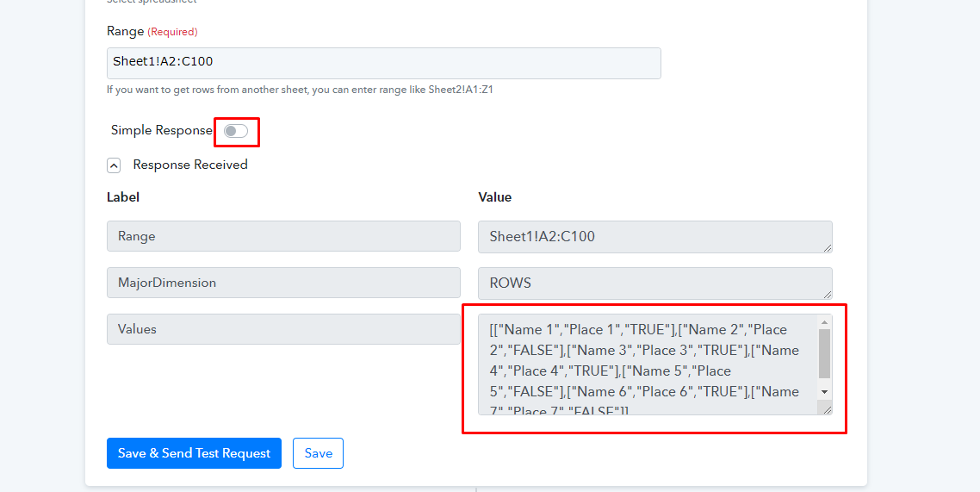The width and height of the screenshot is (980, 492).
Task: Click the outlined Save button
Action: [x=318, y=453]
